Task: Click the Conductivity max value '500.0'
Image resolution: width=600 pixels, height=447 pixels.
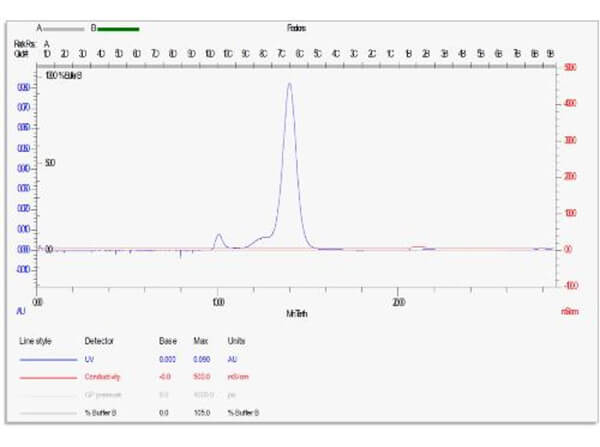Action: click(x=202, y=377)
